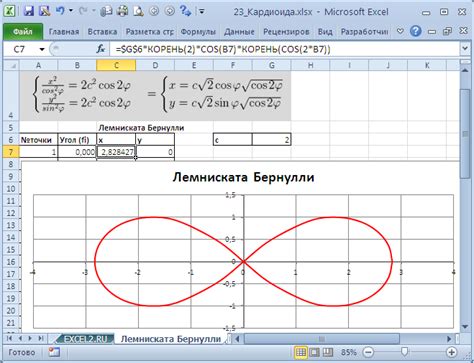Select the 'Лемниската Бернулли' sheet tab
Screen dimensions: 474x363
click(x=171, y=339)
